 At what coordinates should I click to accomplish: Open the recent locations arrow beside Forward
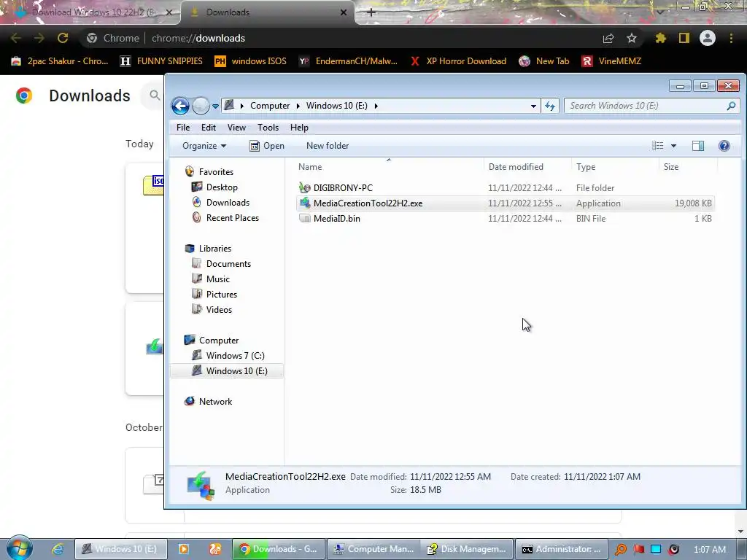point(215,106)
